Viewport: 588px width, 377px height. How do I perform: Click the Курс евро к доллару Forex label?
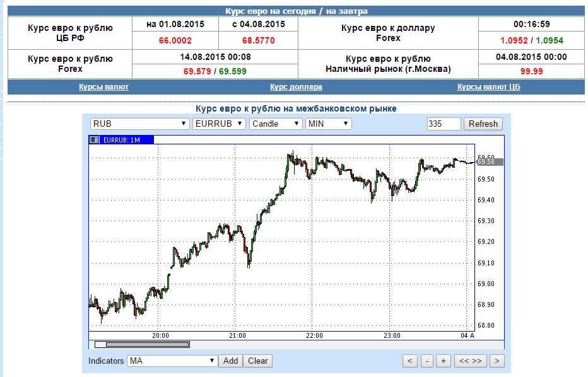pos(388,33)
